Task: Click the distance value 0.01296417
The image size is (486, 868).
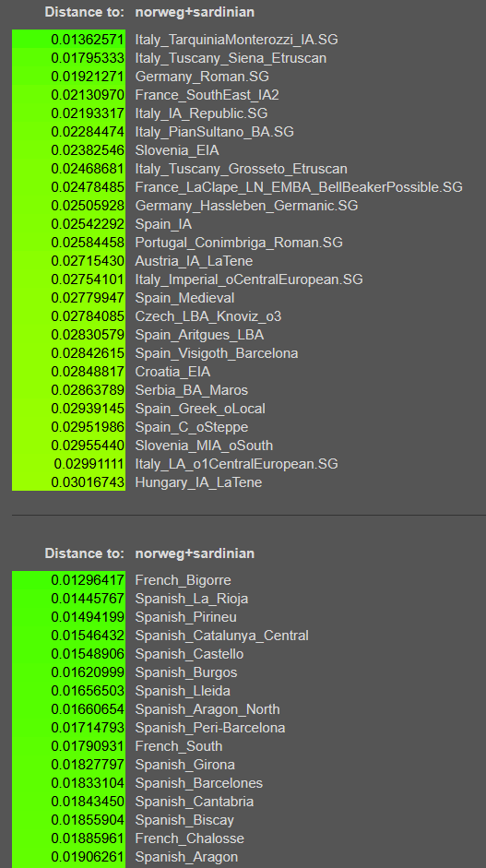Action: click(88, 580)
